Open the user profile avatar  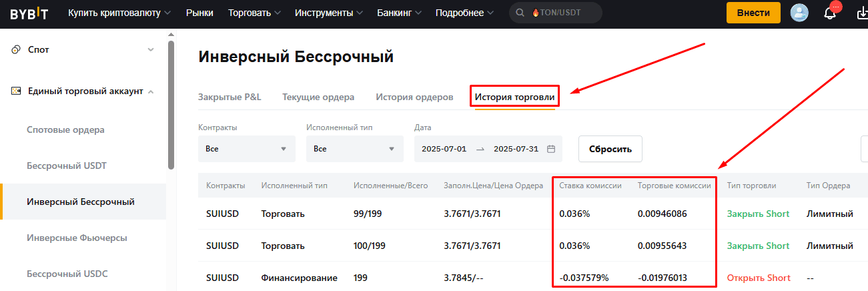point(799,13)
